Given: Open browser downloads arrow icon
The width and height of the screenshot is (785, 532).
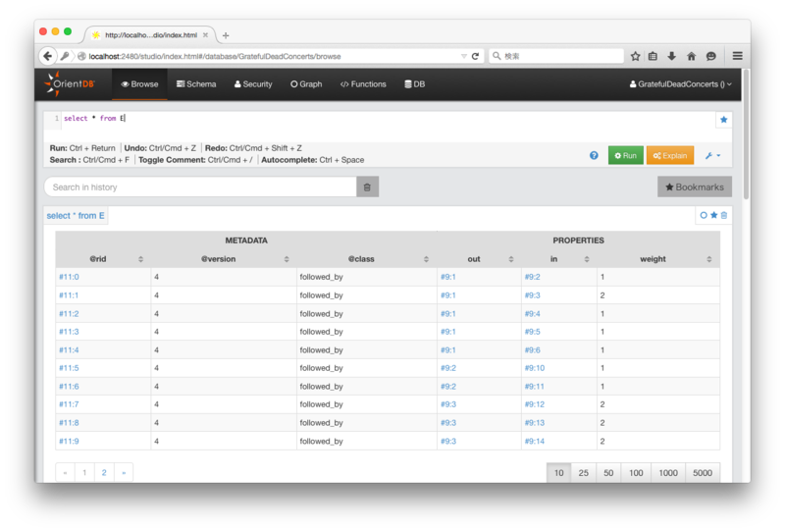Looking at the screenshot, I should coord(672,56).
